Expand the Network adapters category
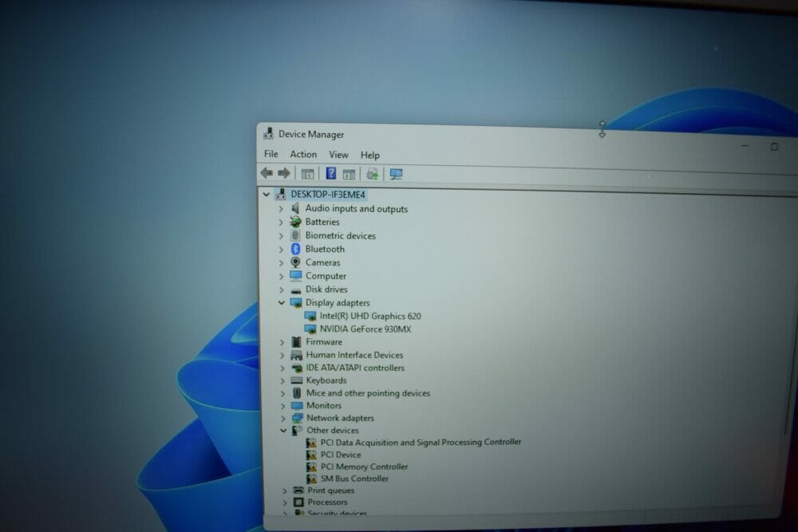Screen dimensions: 798x532 pyautogui.click(x=283, y=418)
